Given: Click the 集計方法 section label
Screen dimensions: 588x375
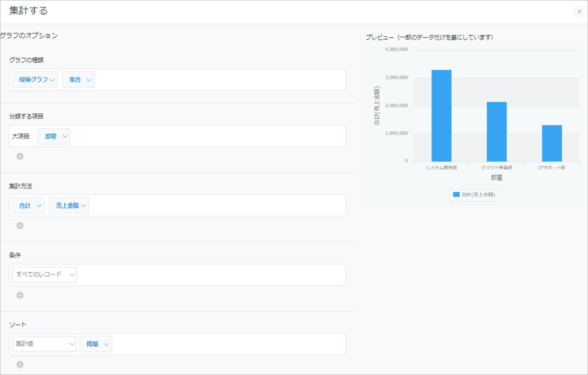Looking at the screenshot, I should pyautogui.click(x=21, y=186).
